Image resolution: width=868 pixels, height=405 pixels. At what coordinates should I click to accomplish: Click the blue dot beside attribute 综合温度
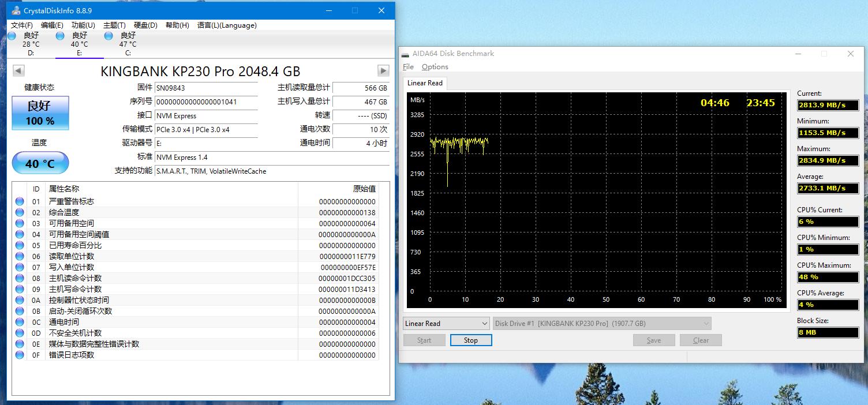tap(19, 212)
